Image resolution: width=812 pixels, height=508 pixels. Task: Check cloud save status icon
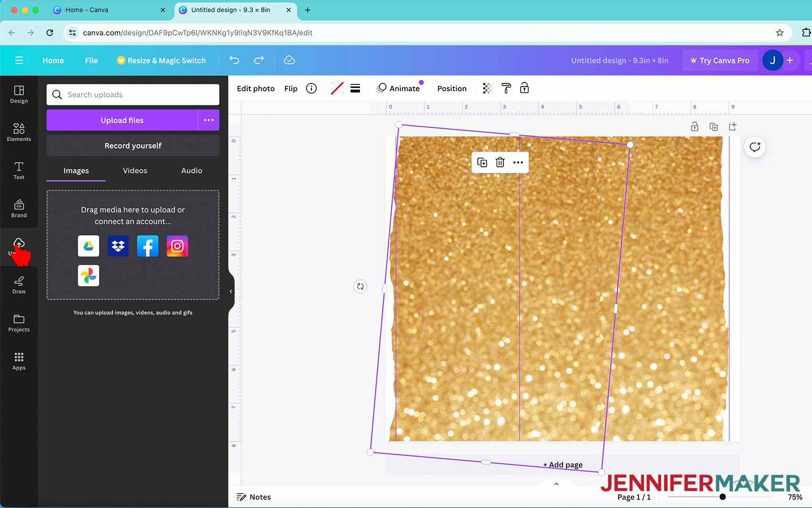[289, 60]
